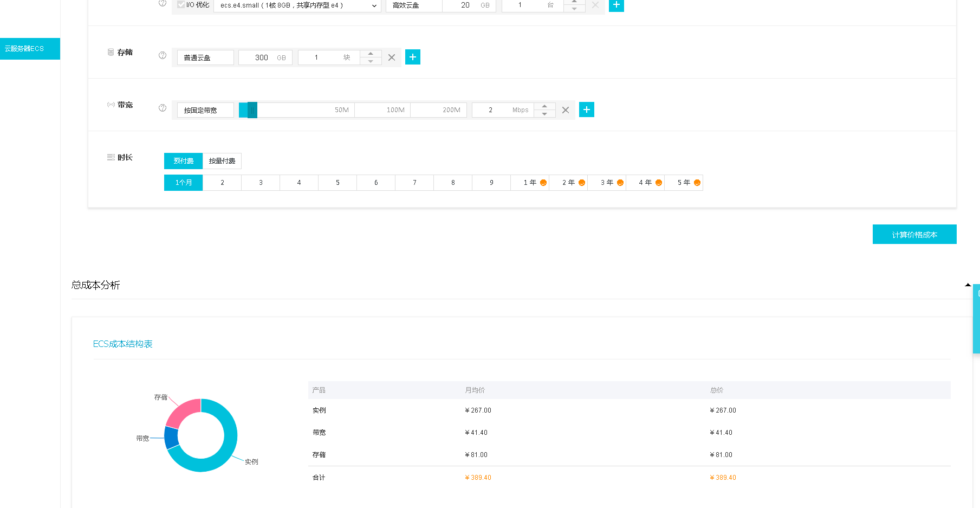Click the instance count 台 field

(533, 5)
